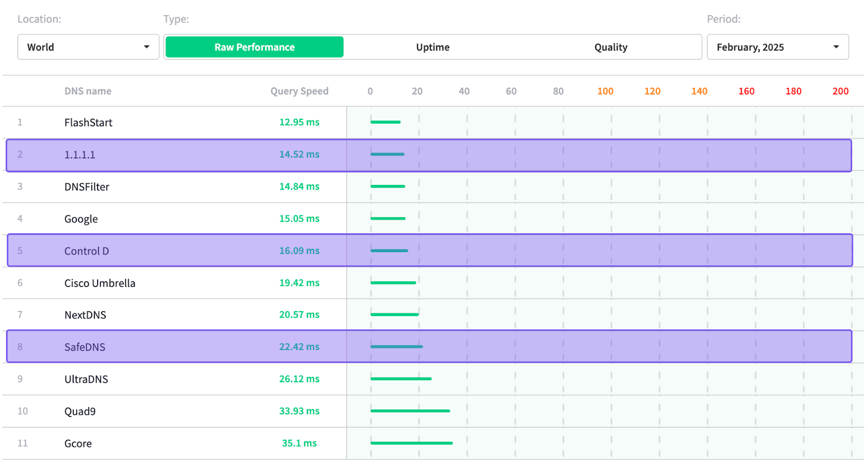Click the Google speed bar
This screenshot has height=462, width=868.
(x=388, y=219)
